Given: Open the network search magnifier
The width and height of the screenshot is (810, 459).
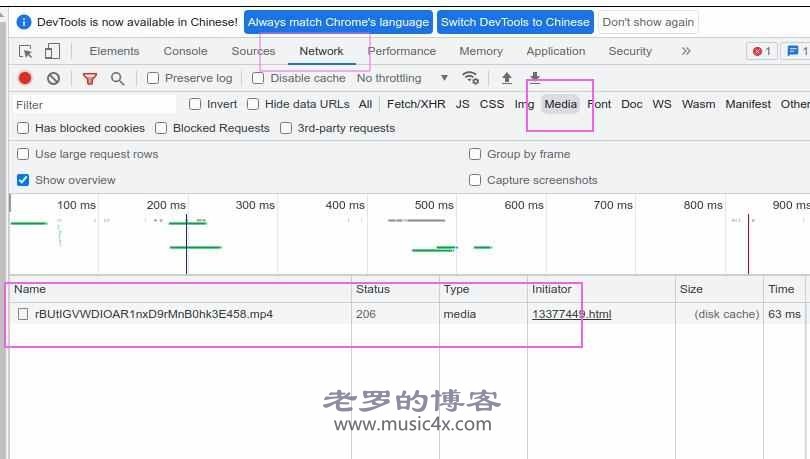Looking at the screenshot, I should tap(118, 78).
